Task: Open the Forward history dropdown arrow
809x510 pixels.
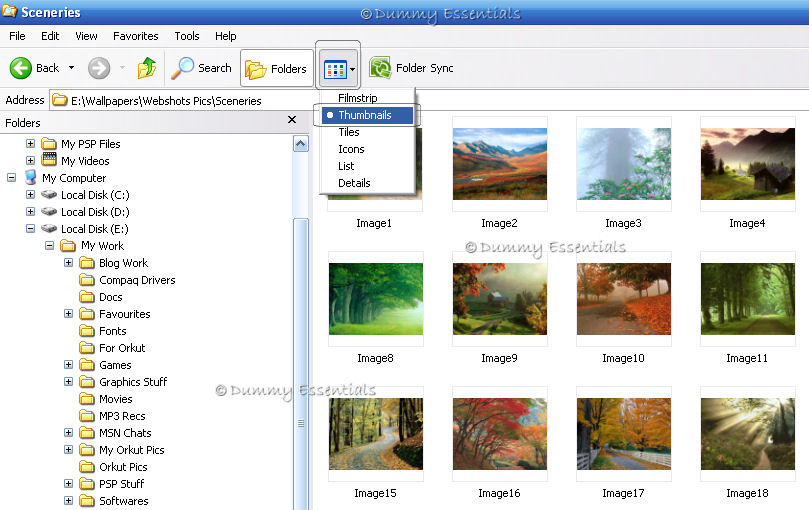Action: (x=122, y=68)
